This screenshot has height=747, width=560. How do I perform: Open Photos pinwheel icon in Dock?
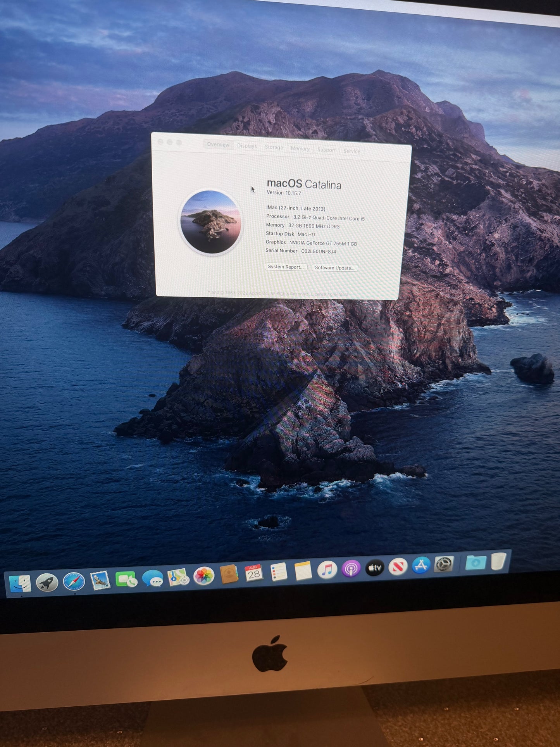click(x=204, y=576)
